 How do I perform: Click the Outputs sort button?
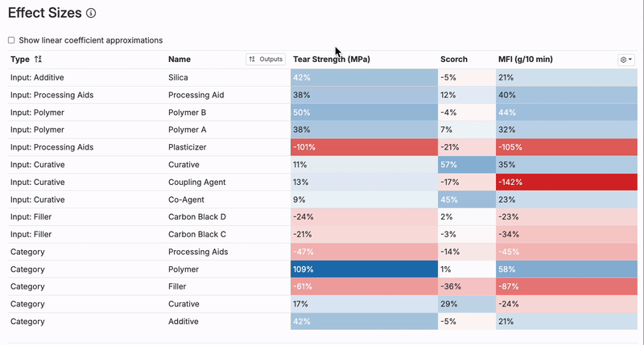click(x=266, y=60)
